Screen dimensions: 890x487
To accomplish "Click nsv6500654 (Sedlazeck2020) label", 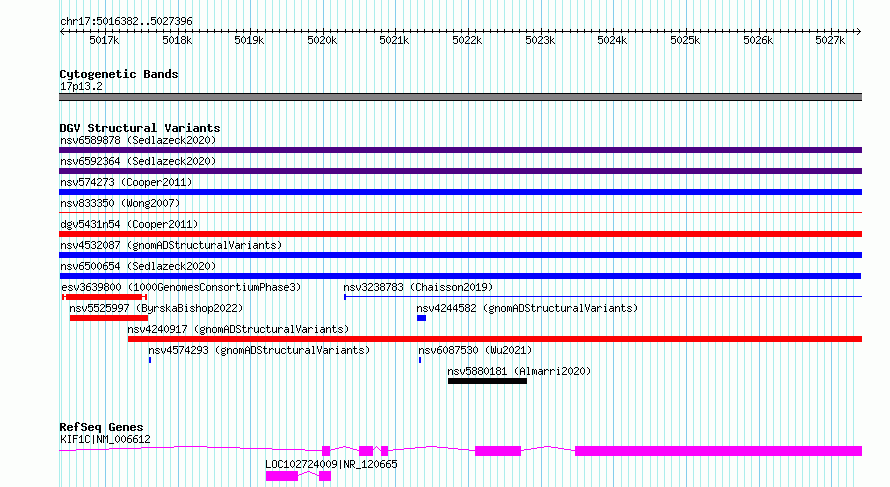I will coord(138,266).
